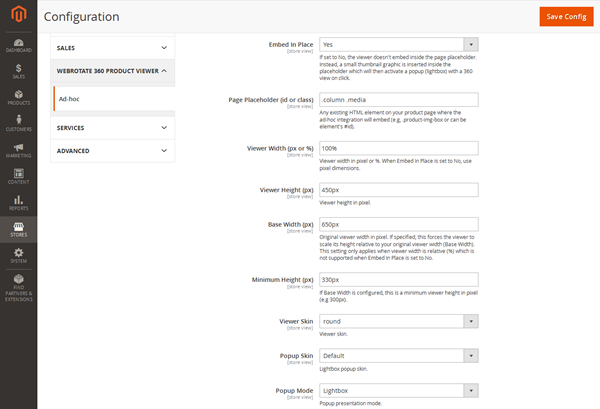Open the Embed In Place dropdown
The width and height of the screenshot is (600, 409).
[398, 45]
